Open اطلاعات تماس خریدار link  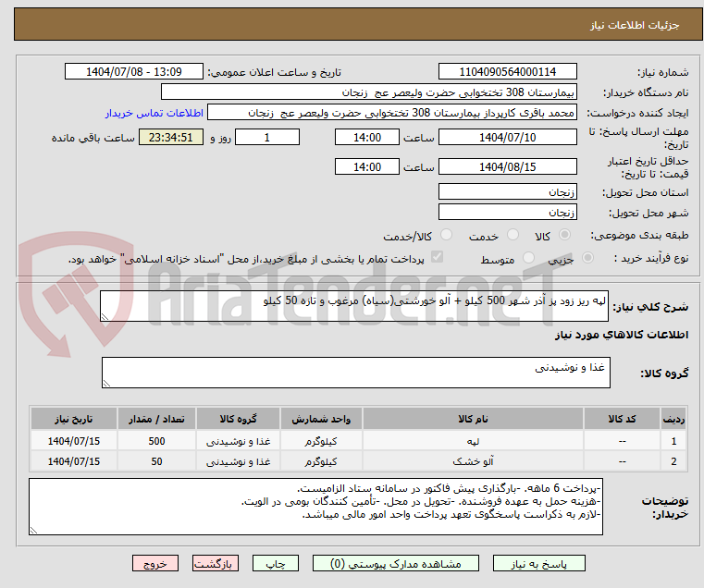tap(154, 113)
